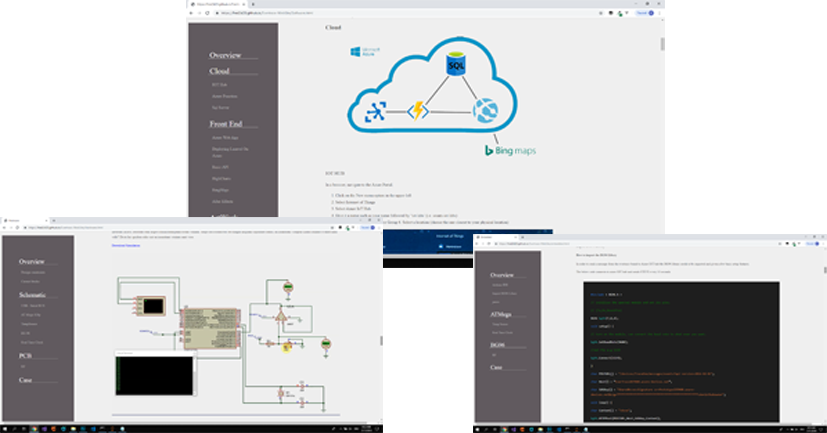Viewport: 827px width, 433px height.
Task: Open a new tab in bottom-left browser window
Action: 54,220
